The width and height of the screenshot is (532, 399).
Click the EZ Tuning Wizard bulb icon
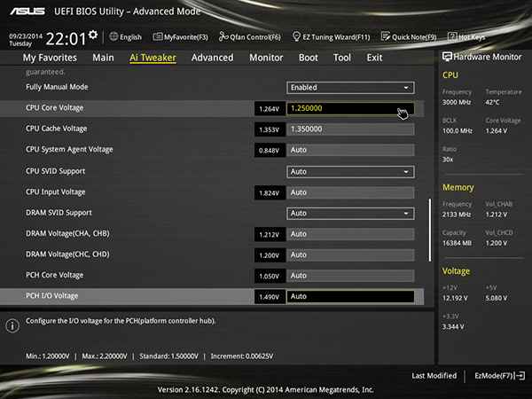tap(296, 36)
